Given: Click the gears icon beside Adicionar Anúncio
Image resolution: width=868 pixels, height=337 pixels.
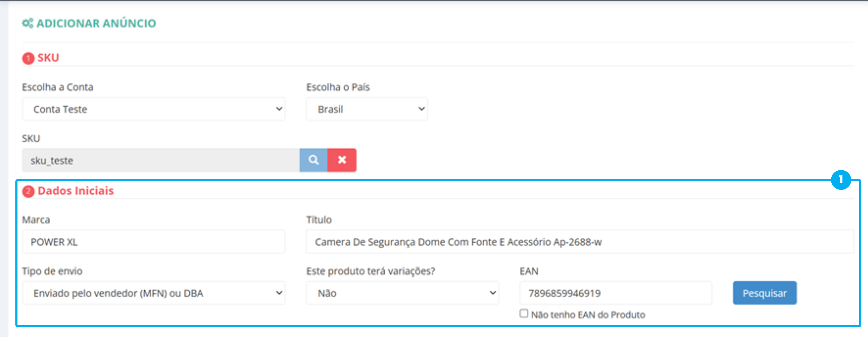Looking at the screenshot, I should 28,23.
